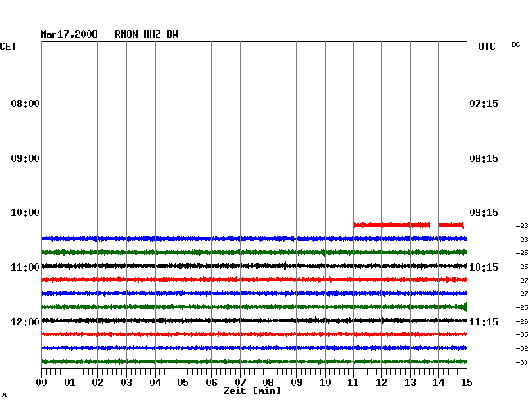Click minute label 13 on the time axis
Screen dimensions: 532x404
tap(410, 383)
